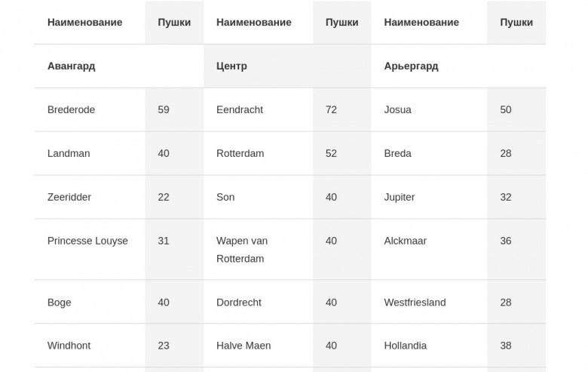Click the Jupiter ship name

click(x=400, y=197)
